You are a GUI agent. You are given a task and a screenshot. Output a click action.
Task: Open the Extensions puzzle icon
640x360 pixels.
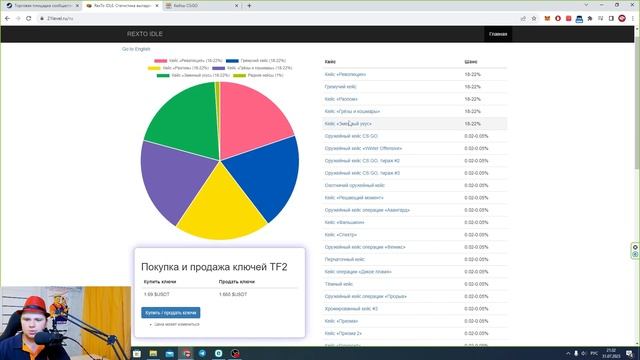coord(590,18)
